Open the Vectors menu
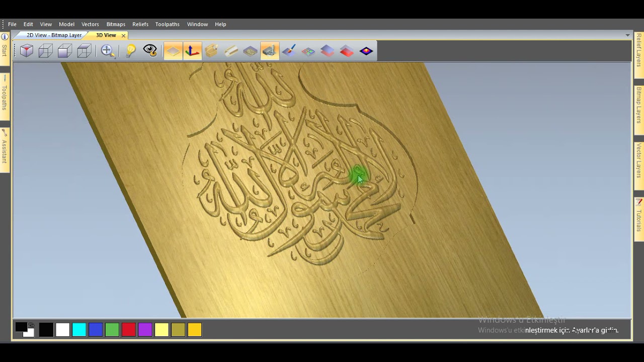The height and width of the screenshot is (362, 644). [x=90, y=24]
